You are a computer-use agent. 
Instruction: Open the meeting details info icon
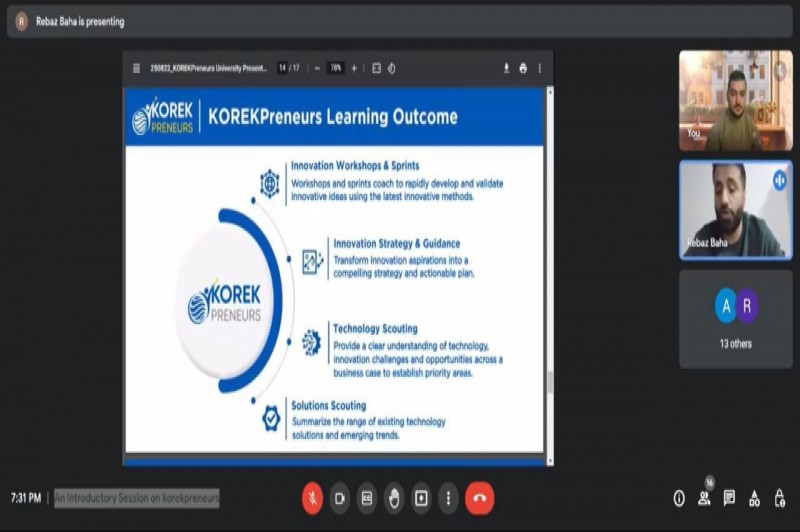(679, 498)
